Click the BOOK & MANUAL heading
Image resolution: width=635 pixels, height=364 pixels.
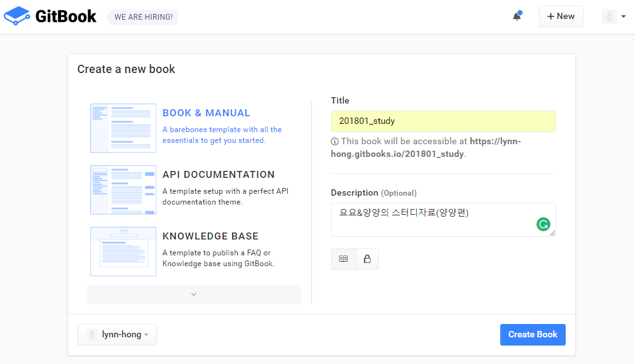click(x=206, y=113)
